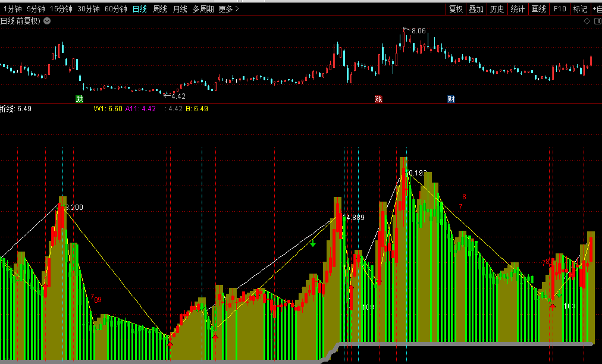This screenshot has height=364, width=602.
Task: Open the 日线 前复权 dropdown arrow
Action: coord(47,21)
